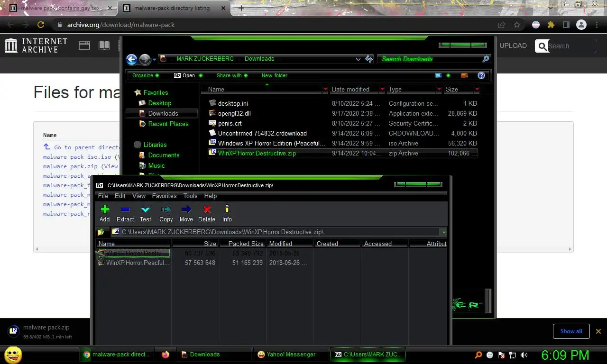Select Music under Libraries
The height and width of the screenshot is (364, 607).
pyautogui.click(x=156, y=165)
